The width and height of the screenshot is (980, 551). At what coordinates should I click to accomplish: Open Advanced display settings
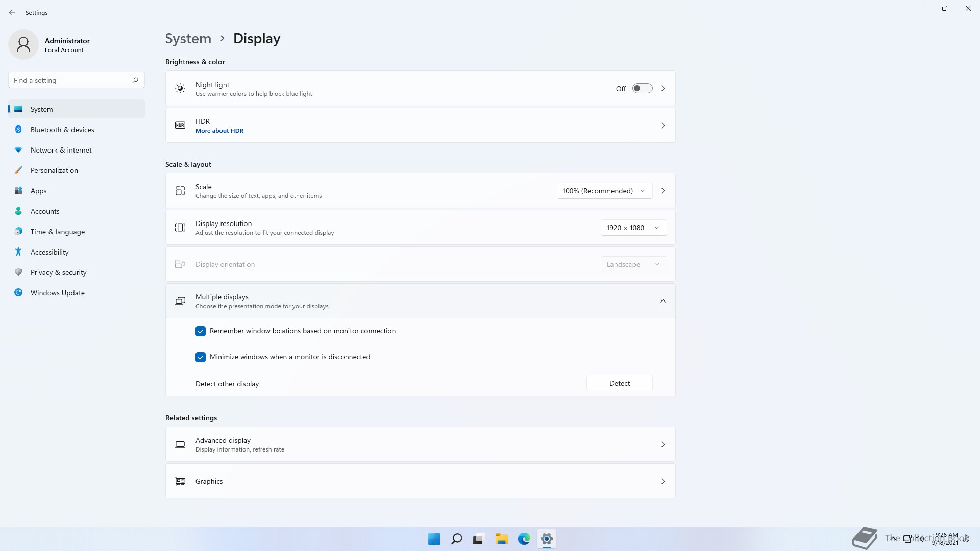coord(420,444)
